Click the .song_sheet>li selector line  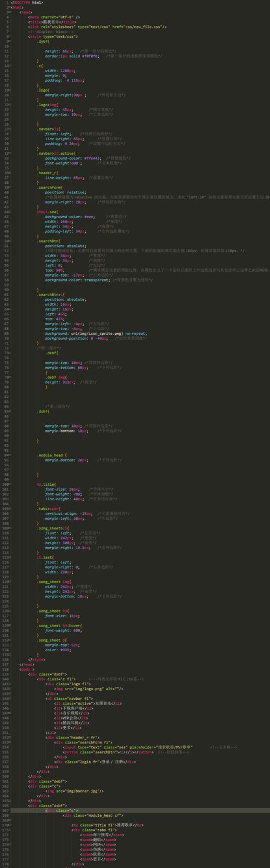tap(53, 528)
